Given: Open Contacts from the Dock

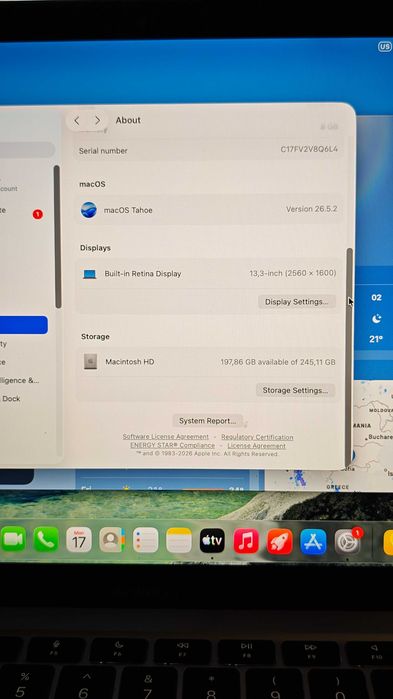Looking at the screenshot, I should 112,540.
